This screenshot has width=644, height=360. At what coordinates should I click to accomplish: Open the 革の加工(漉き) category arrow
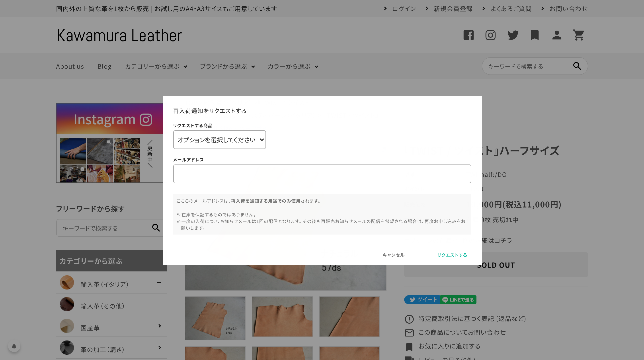160,348
